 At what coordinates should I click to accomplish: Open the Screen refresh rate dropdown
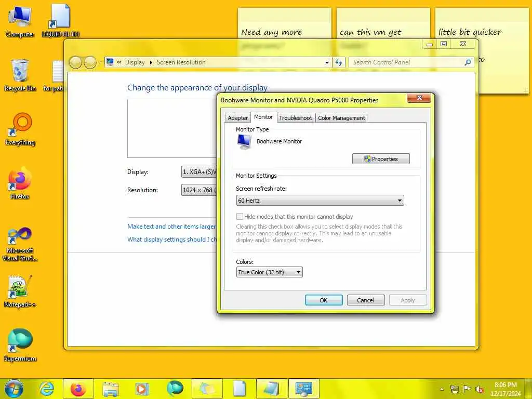coord(320,201)
